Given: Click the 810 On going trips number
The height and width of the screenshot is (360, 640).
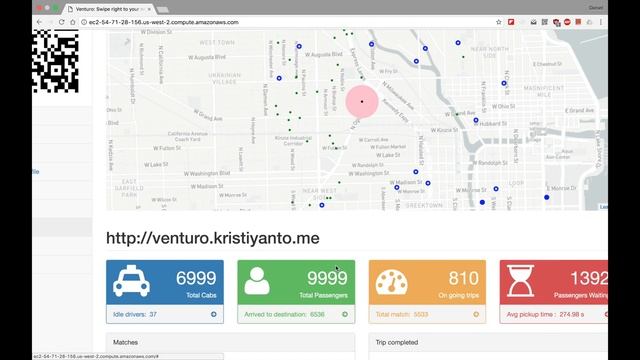Looking at the screenshot, I should click(x=464, y=278).
